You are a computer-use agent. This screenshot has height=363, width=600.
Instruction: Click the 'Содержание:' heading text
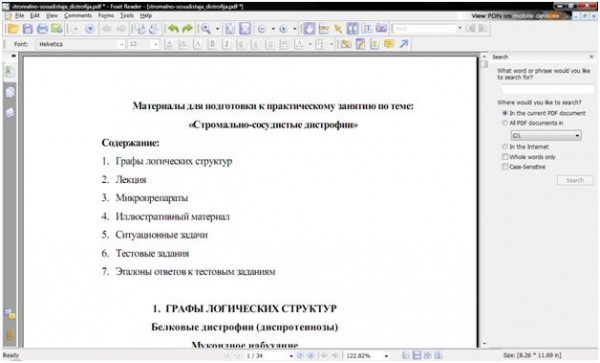pyautogui.click(x=130, y=143)
